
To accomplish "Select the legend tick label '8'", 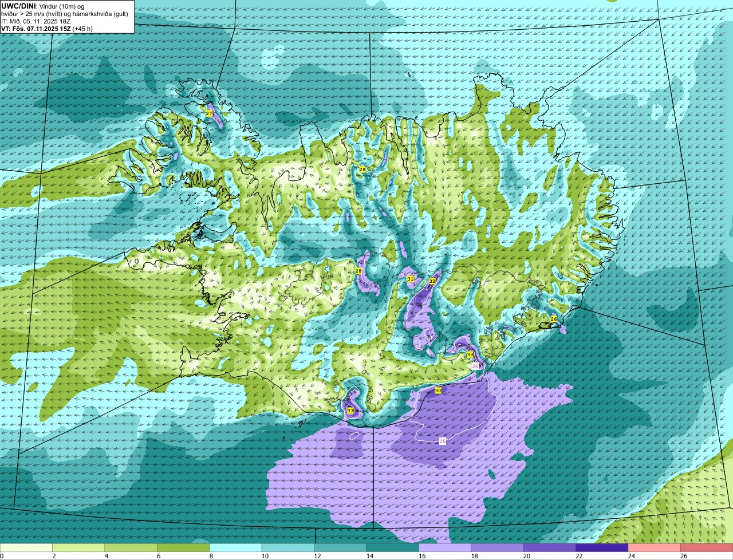I will click(x=210, y=556).
